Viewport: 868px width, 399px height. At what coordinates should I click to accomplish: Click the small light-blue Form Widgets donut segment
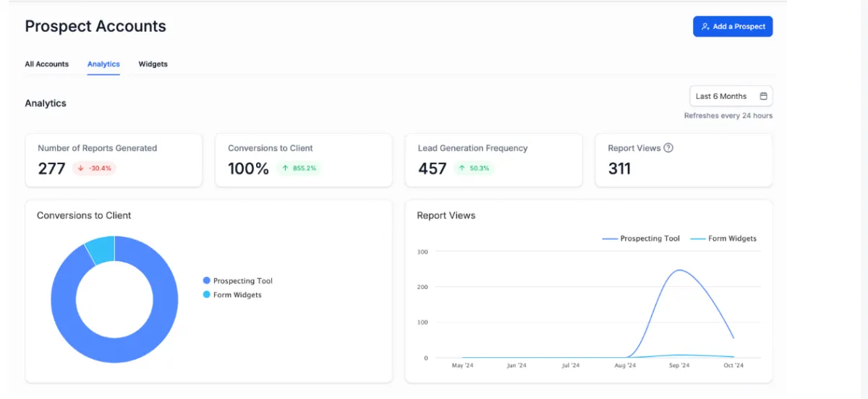click(x=101, y=248)
